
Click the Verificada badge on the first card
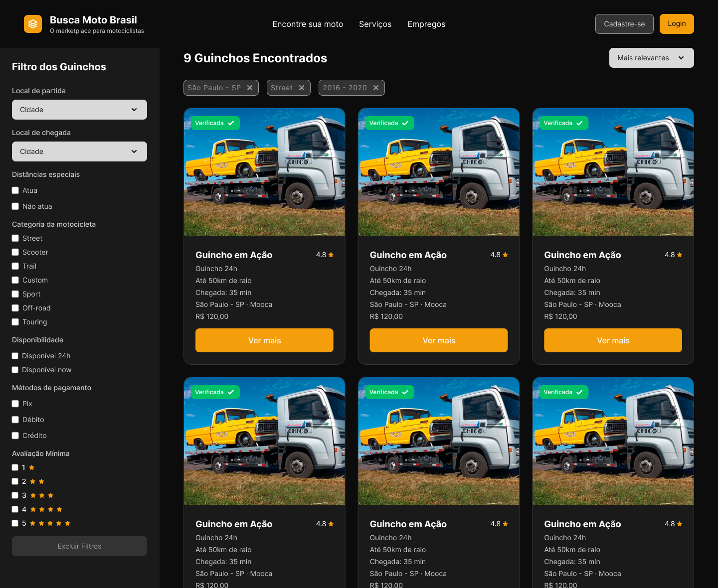[215, 123]
